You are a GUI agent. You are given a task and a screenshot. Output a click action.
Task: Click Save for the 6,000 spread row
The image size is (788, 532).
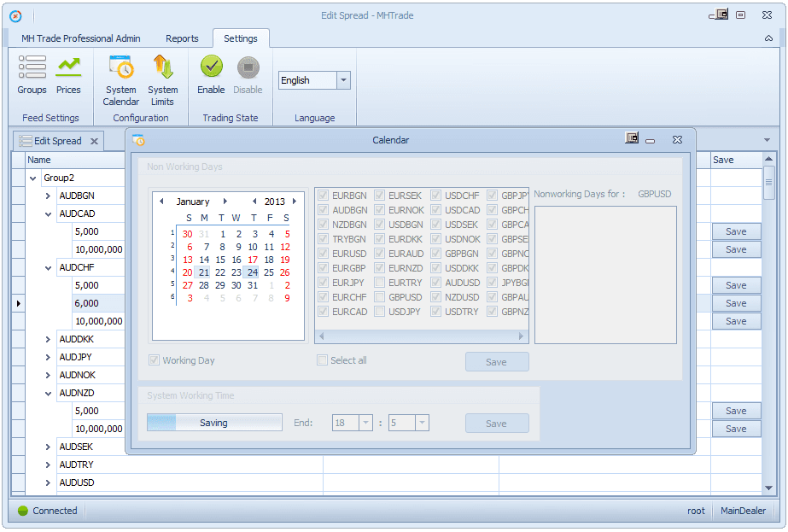click(x=736, y=303)
